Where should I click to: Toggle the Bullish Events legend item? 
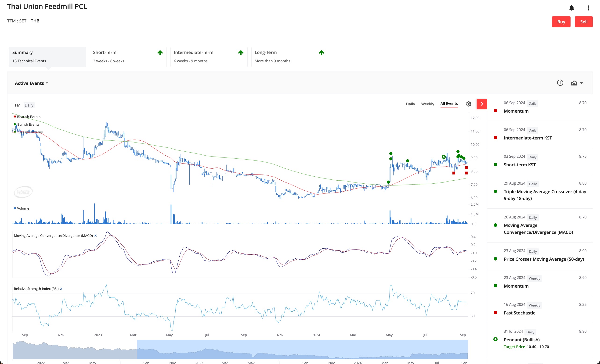tap(27, 124)
